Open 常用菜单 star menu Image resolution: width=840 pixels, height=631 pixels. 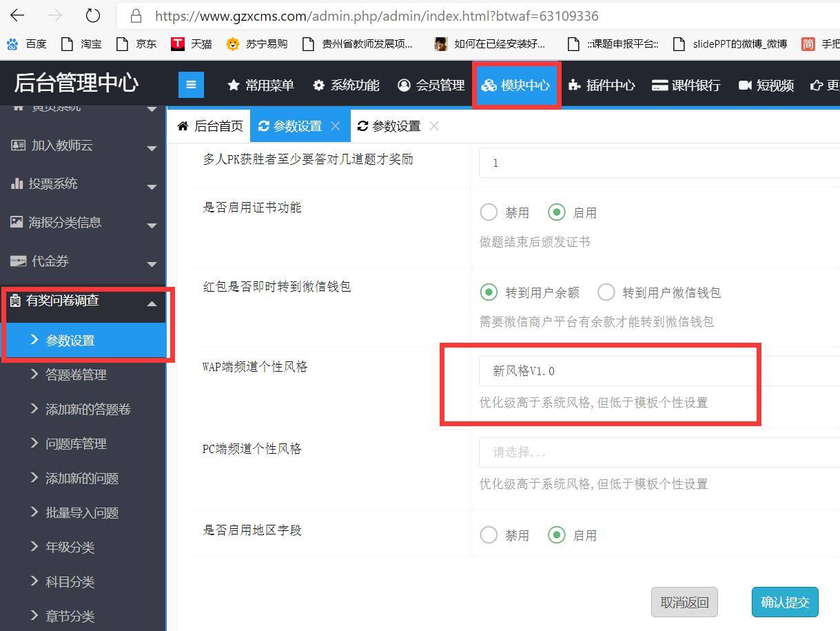pyautogui.click(x=260, y=85)
